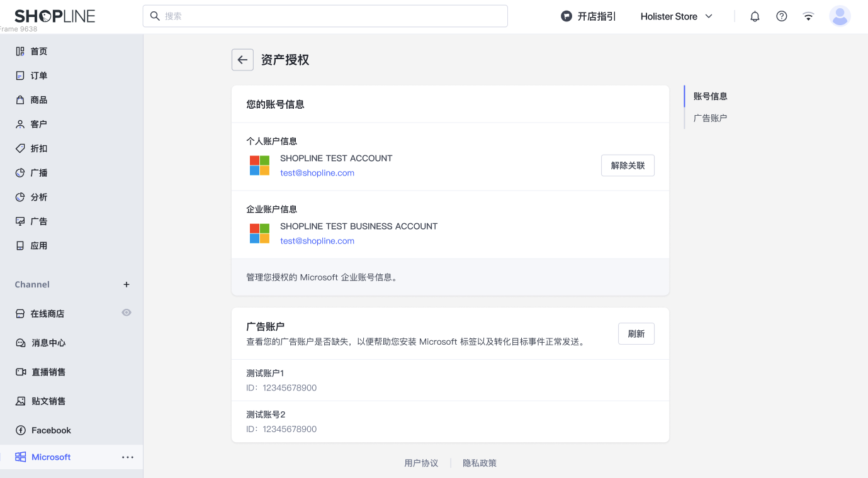Click the 在线商店 store icon
Image resolution: width=868 pixels, height=478 pixels.
[20, 313]
